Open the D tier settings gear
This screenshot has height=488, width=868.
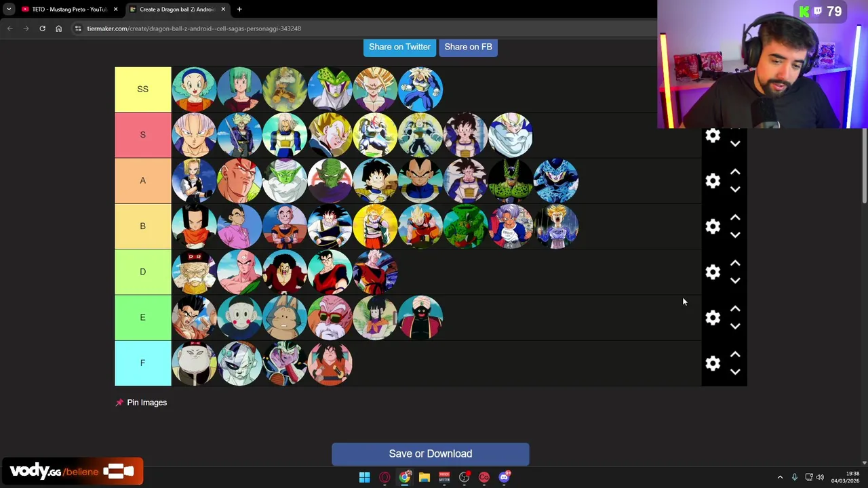point(713,272)
